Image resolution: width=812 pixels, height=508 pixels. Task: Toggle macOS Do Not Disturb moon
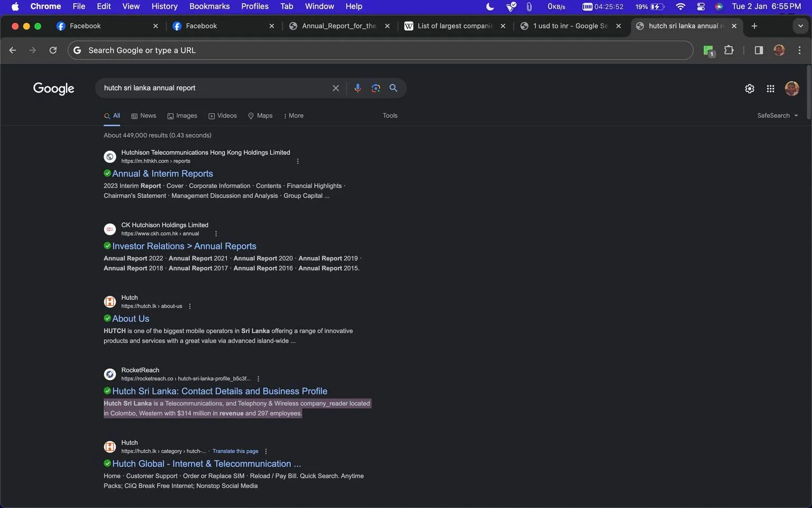[x=490, y=6]
